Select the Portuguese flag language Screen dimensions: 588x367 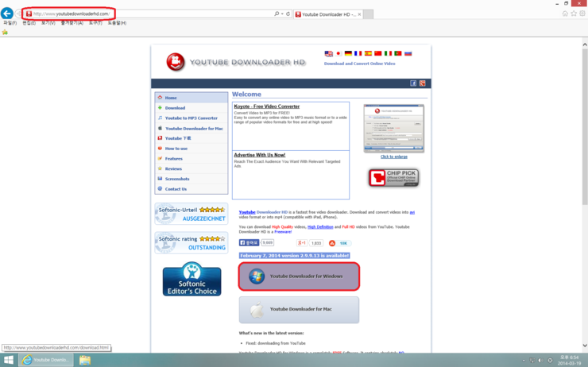pyautogui.click(x=398, y=53)
